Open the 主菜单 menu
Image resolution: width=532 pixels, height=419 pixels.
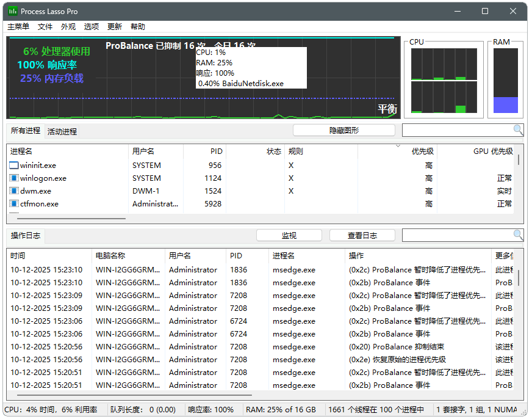click(18, 27)
